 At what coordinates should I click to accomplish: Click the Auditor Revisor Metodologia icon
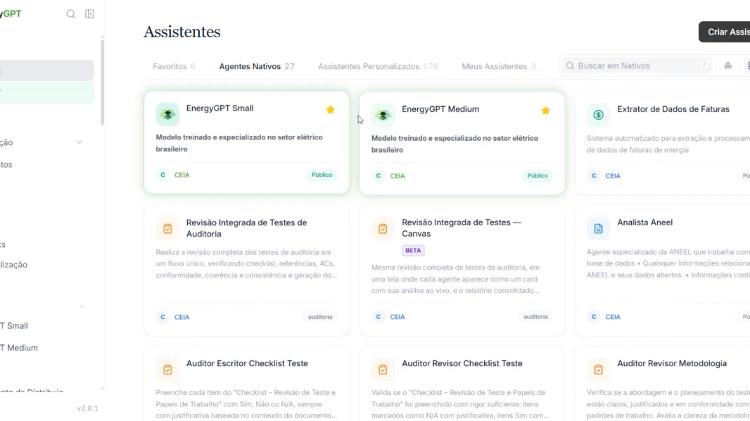[598, 369]
